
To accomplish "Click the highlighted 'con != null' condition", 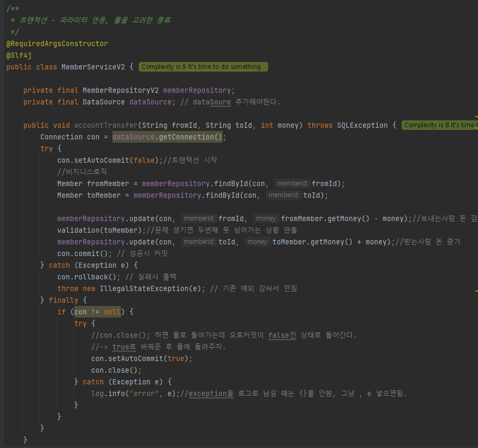I will [98, 312].
